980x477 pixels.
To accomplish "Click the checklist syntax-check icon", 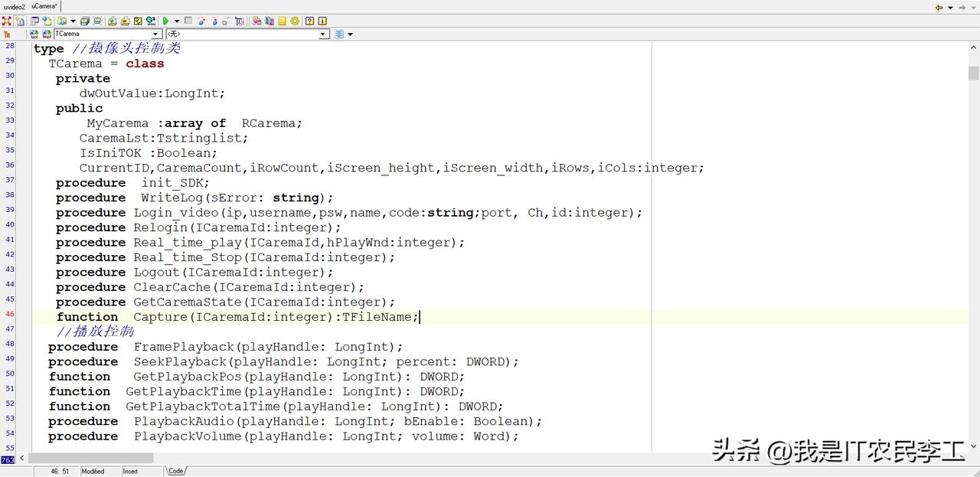I will [138, 21].
